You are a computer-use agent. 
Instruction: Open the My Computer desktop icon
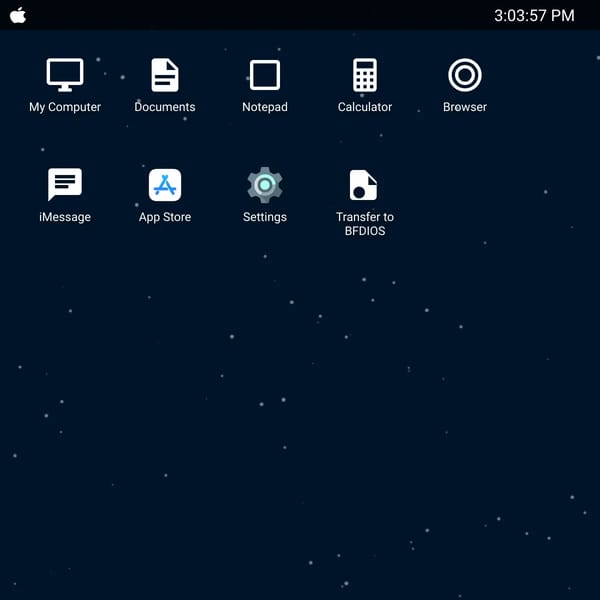pos(65,75)
